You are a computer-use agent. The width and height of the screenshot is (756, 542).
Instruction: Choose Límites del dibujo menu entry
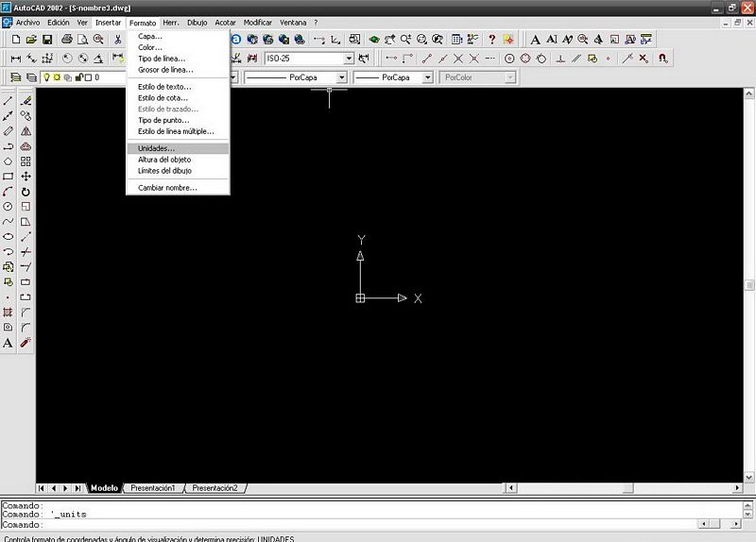(x=178, y=171)
